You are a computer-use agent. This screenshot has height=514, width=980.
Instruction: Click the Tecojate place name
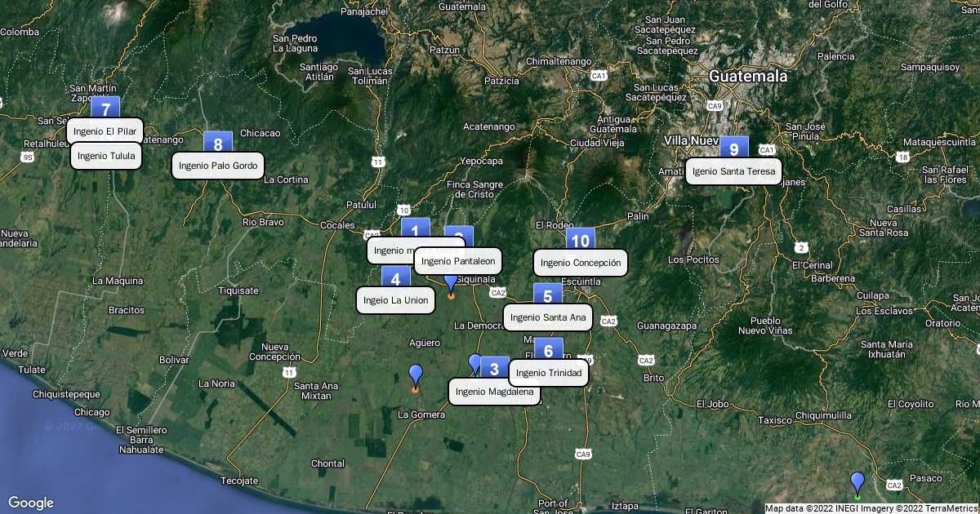239,481
